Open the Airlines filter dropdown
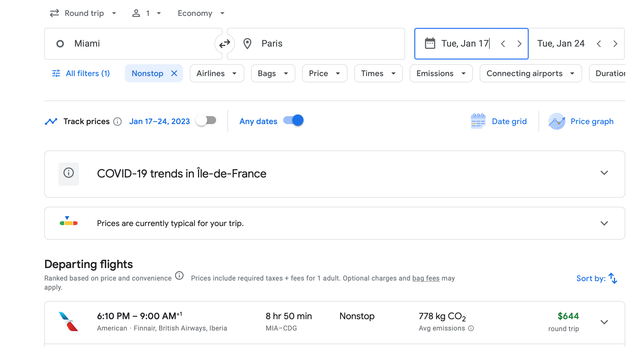Screen dimensions: 644x347 tap(217, 74)
